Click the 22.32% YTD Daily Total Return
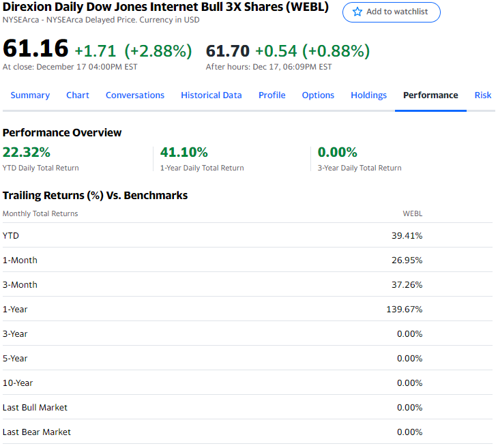This screenshot has width=498, height=448. (27, 153)
